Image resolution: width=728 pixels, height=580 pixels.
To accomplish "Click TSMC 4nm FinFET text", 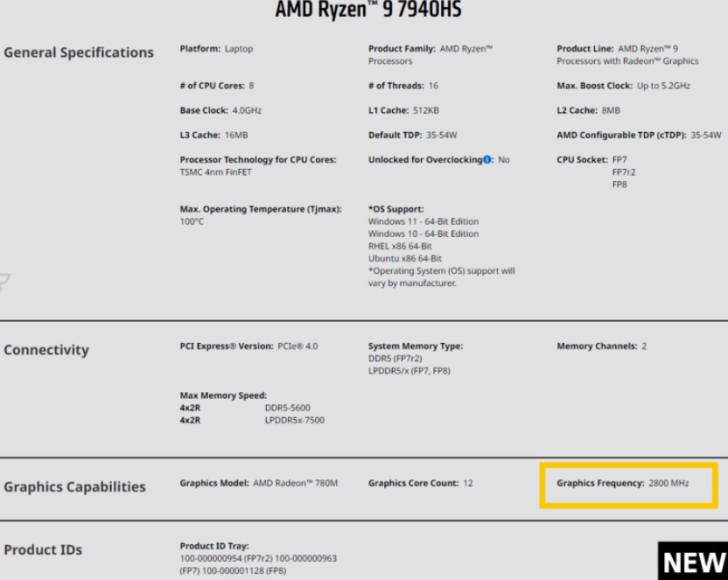I will pyautogui.click(x=215, y=172).
